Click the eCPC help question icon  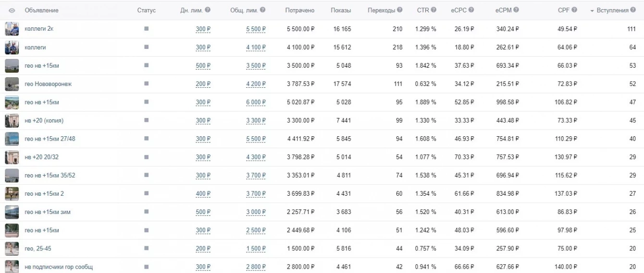(x=471, y=10)
